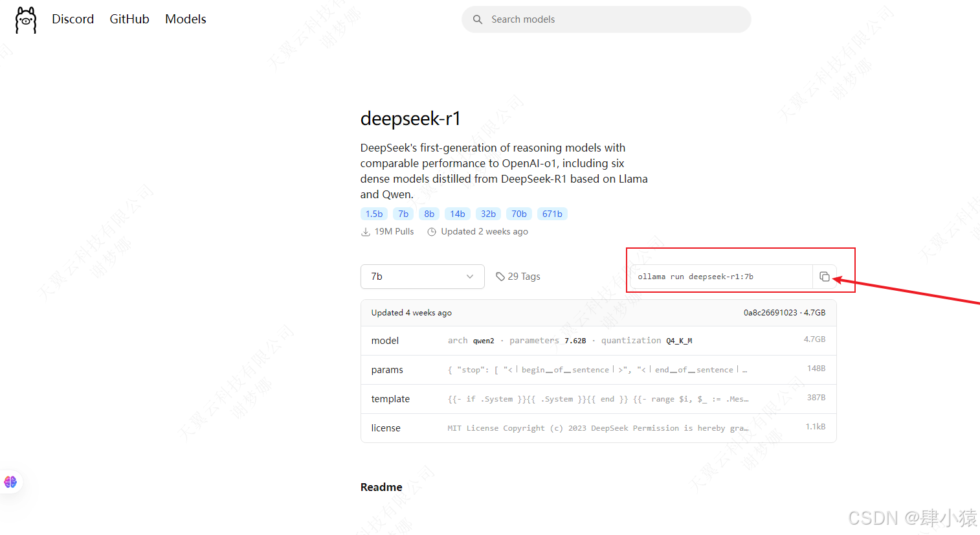
Task: Click the Readme heading
Action: [x=381, y=487]
